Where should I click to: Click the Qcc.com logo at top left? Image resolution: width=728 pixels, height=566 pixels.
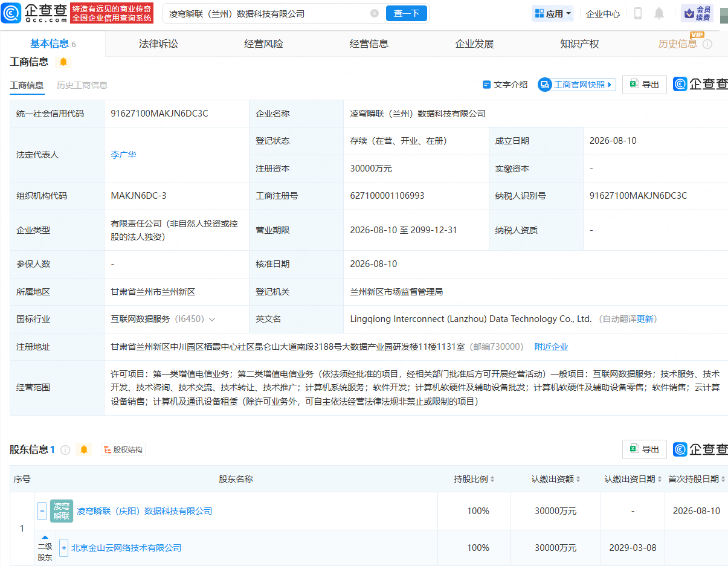(x=34, y=13)
